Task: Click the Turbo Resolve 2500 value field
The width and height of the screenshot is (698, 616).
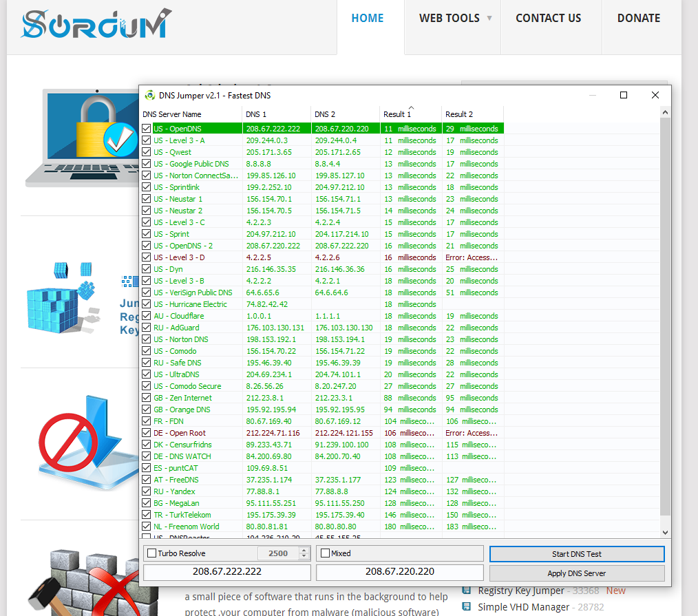Action: (278, 553)
